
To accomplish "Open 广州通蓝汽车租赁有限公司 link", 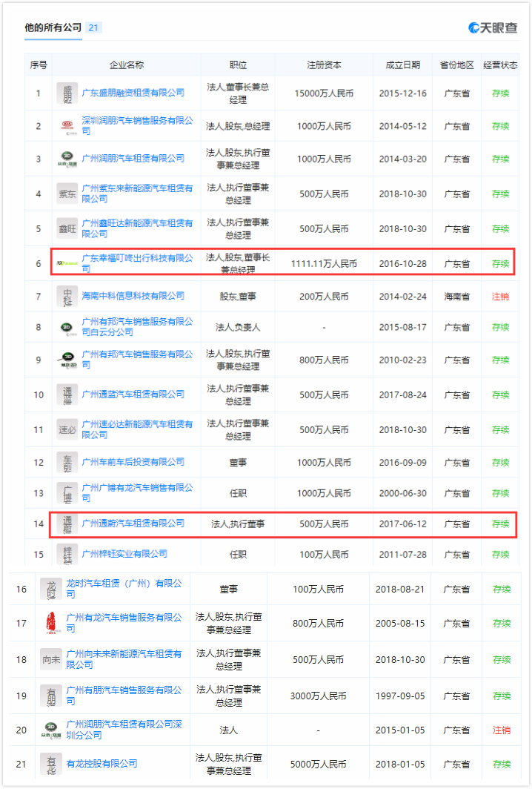I will [133, 394].
